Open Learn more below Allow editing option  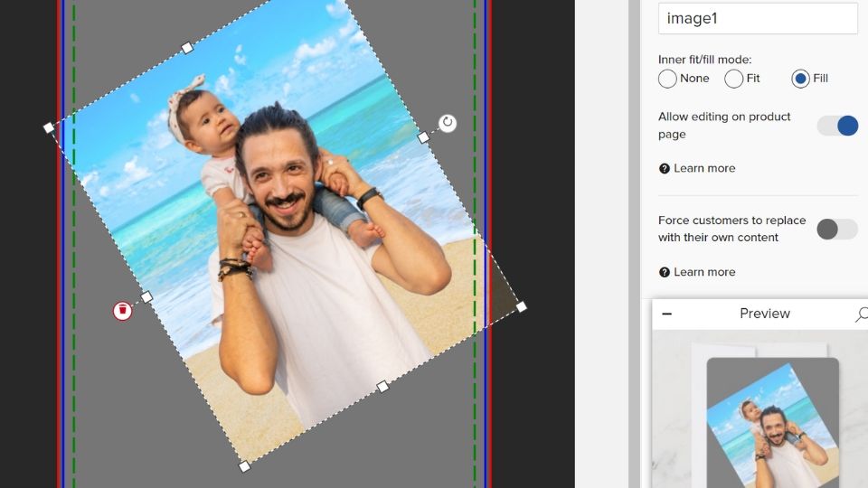pos(704,169)
